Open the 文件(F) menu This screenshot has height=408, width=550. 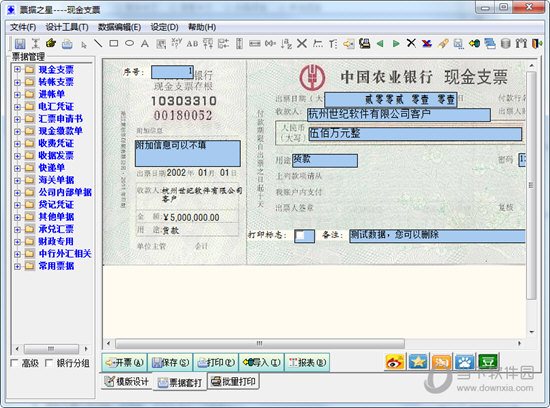23,27
